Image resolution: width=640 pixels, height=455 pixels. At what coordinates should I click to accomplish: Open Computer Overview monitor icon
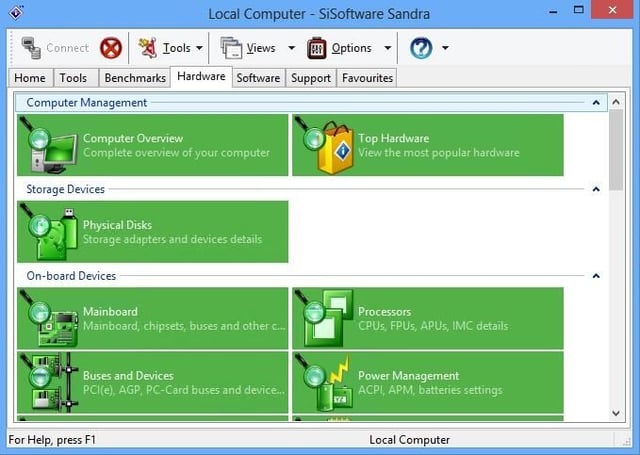pos(51,146)
